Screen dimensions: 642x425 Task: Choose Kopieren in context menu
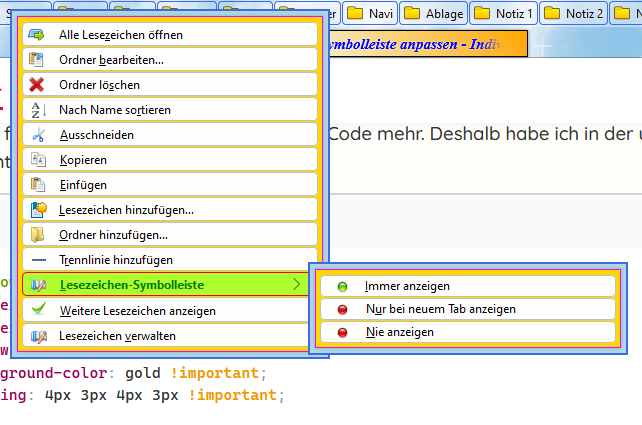(170, 159)
